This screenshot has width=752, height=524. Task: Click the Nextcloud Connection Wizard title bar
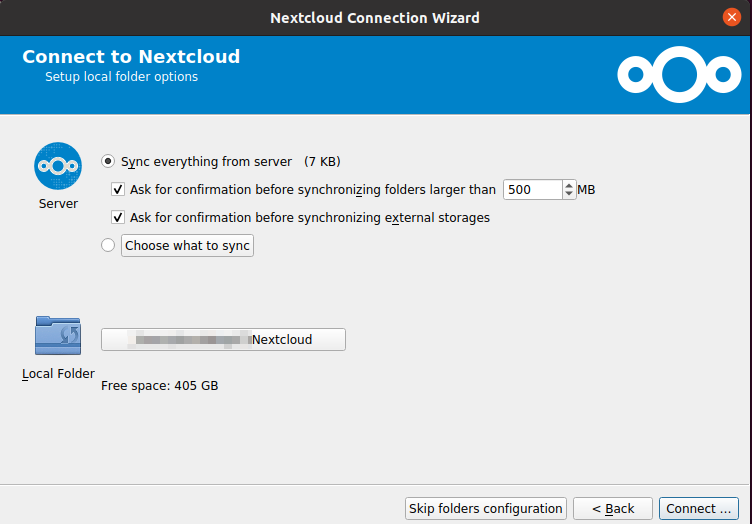click(x=375, y=17)
